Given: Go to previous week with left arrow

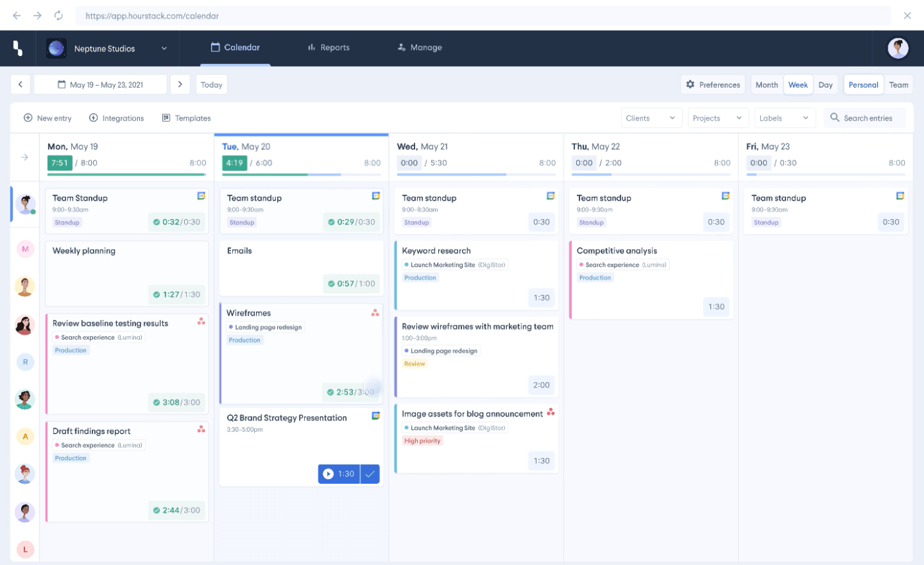Looking at the screenshot, I should pos(20,84).
